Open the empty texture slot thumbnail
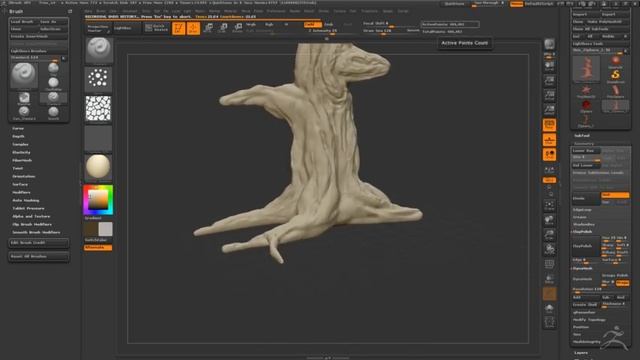640x360 pixels. click(98, 138)
